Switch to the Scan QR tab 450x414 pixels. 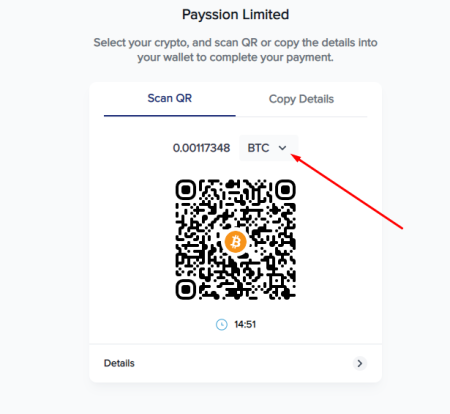(x=170, y=98)
